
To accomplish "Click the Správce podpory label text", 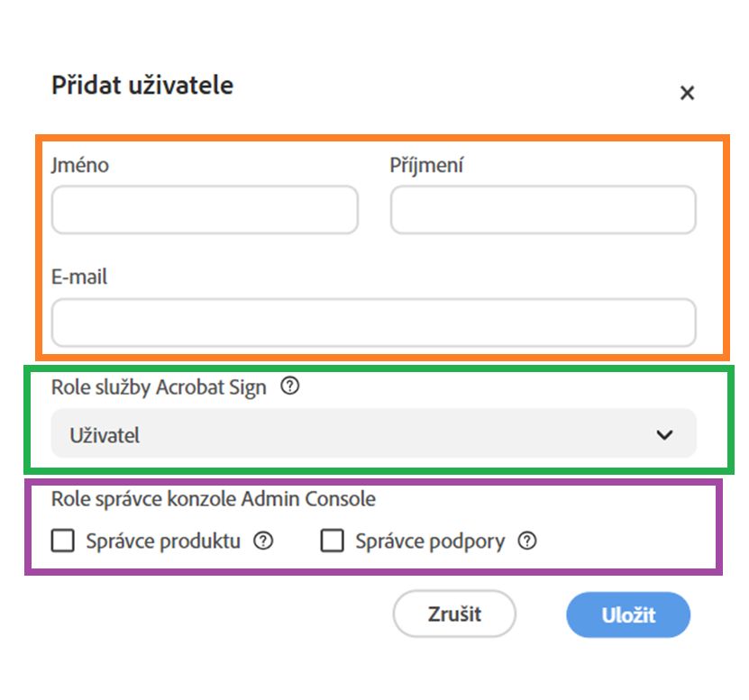I will 429,541.
